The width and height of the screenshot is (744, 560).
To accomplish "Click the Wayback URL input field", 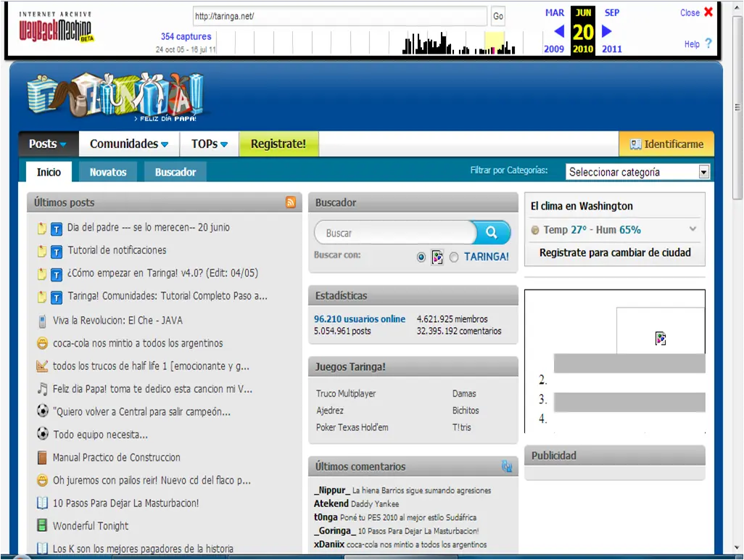I will [340, 16].
